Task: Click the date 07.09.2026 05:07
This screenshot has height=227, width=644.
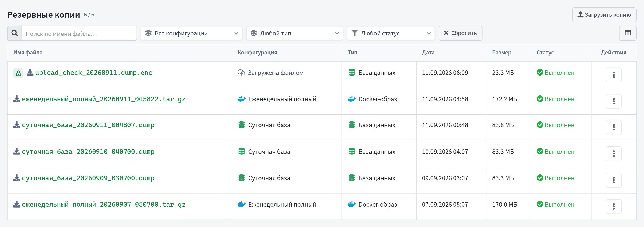Action: [445, 205]
